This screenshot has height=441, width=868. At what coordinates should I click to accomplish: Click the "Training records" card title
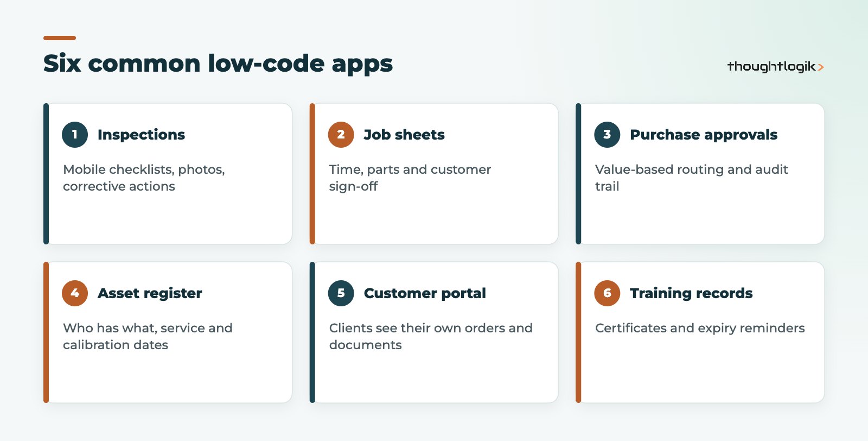pos(691,293)
